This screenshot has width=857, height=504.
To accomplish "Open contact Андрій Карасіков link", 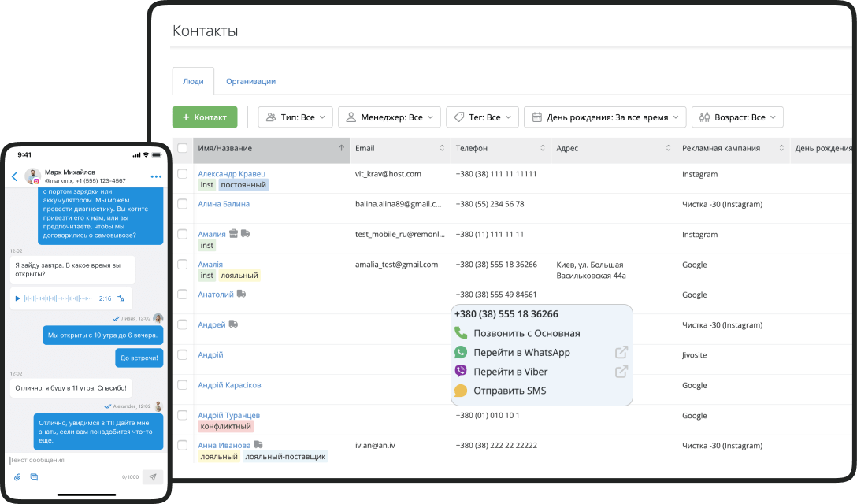I will coord(228,385).
